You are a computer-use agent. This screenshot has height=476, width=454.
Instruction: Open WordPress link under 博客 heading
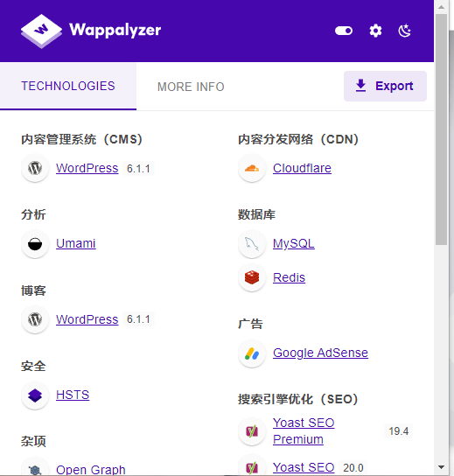(87, 319)
